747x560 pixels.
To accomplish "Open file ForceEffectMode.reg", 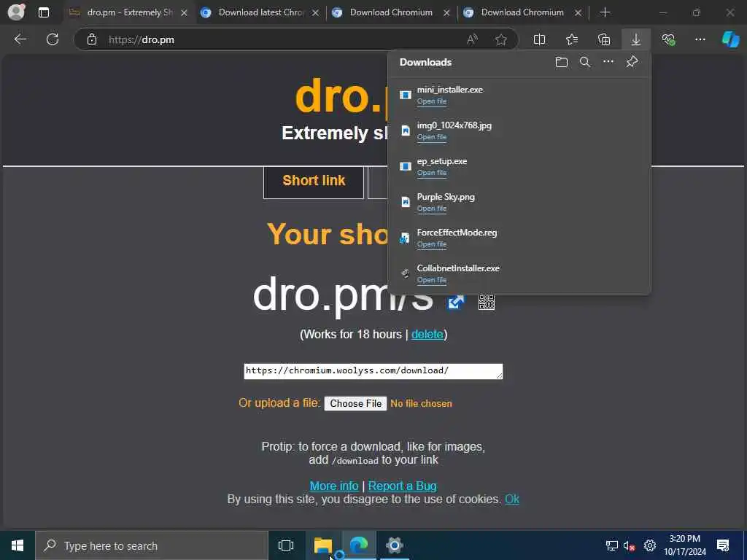I will tap(432, 244).
